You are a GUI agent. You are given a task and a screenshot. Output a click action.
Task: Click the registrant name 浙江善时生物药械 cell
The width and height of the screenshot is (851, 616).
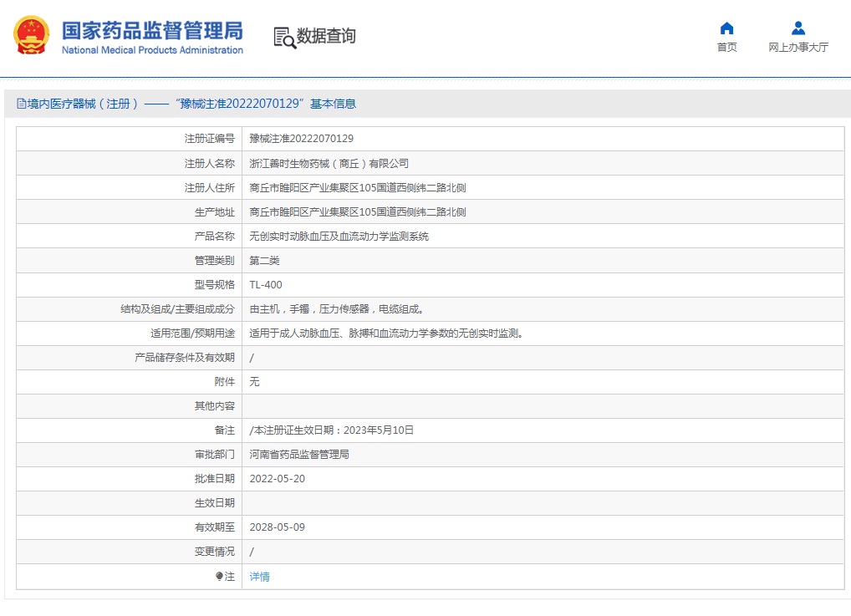click(x=329, y=163)
